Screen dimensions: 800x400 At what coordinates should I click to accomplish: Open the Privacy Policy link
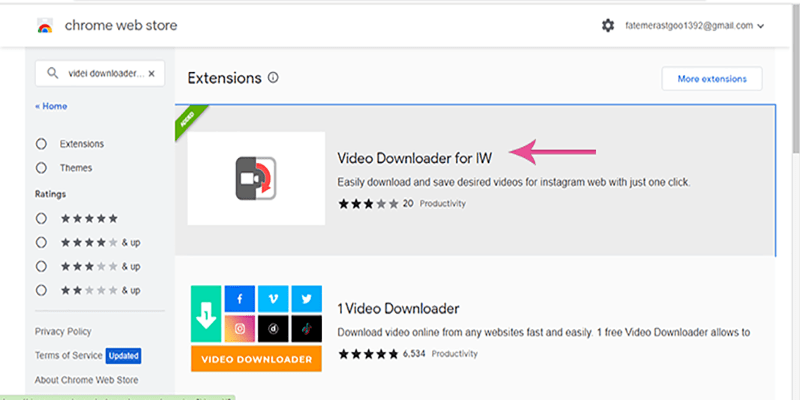pos(63,331)
